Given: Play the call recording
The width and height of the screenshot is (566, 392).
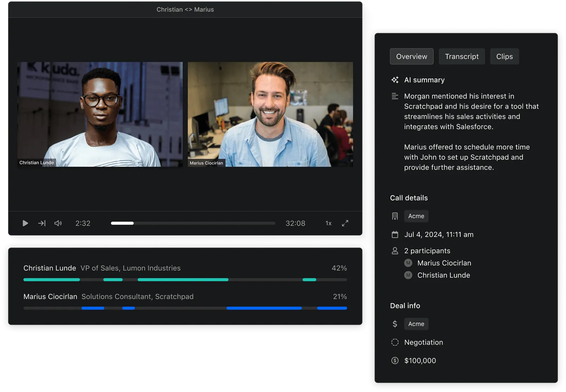Looking at the screenshot, I should 25,223.
